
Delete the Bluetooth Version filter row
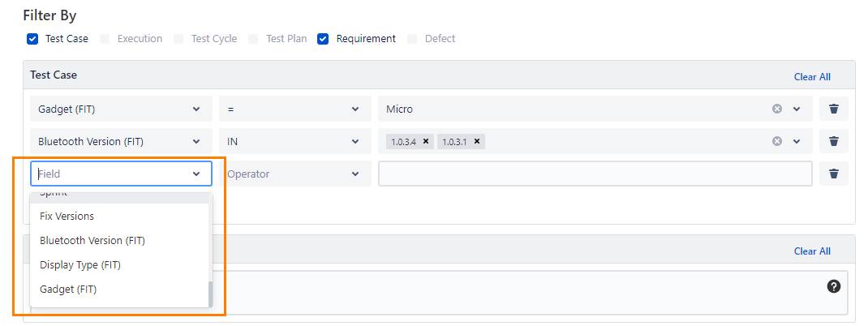(833, 141)
